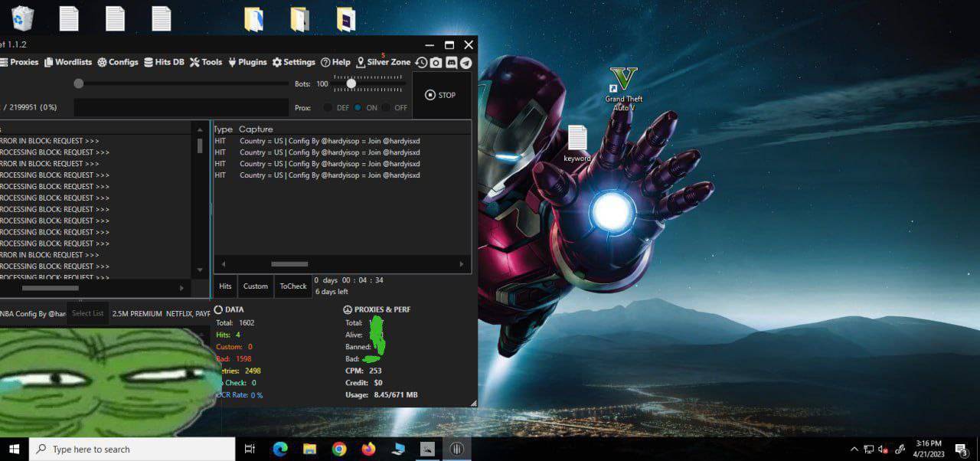The height and width of the screenshot is (461, 980).
Task: Click the Select List button
Action: tap(87, 313)
